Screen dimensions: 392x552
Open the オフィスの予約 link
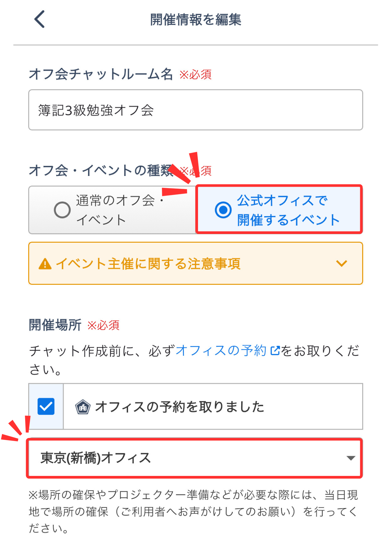(221, 351)
